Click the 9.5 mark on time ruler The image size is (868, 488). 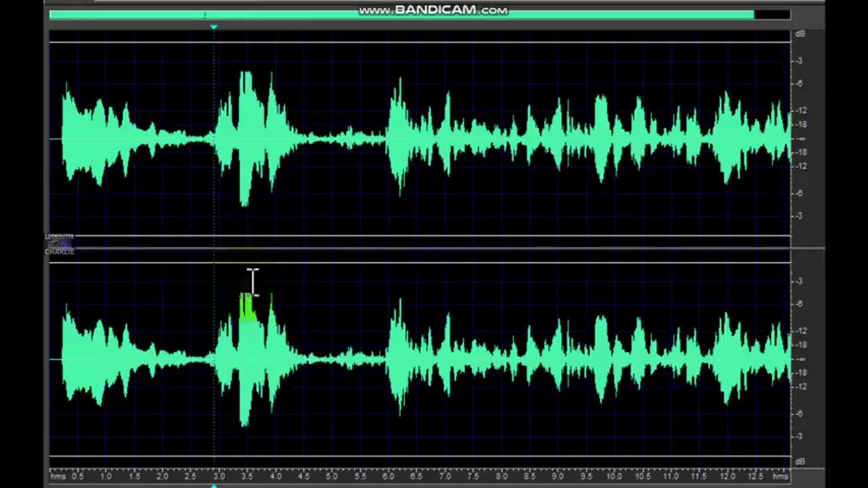(586, 476)
